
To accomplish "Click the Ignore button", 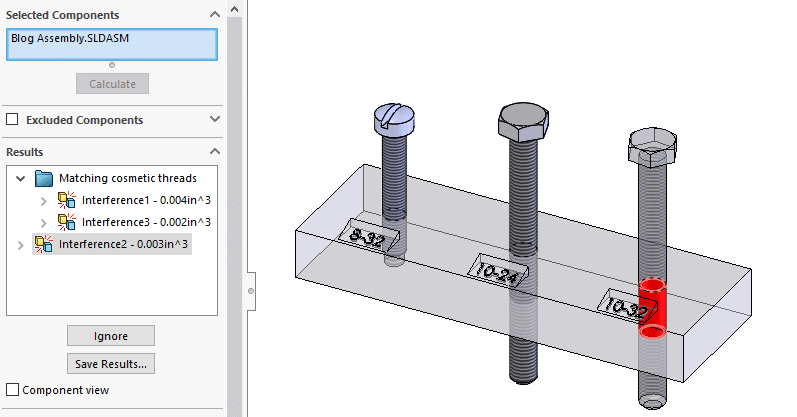I will coord(111,336).
